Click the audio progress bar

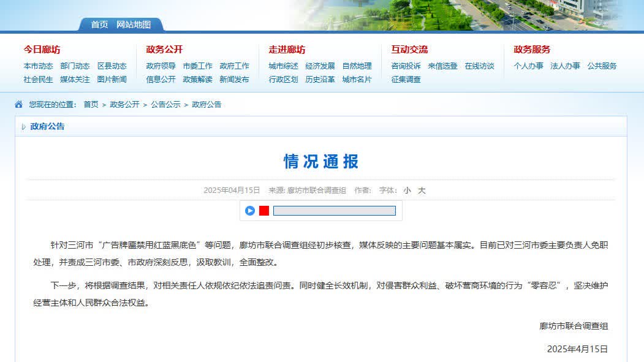(334, 211)
